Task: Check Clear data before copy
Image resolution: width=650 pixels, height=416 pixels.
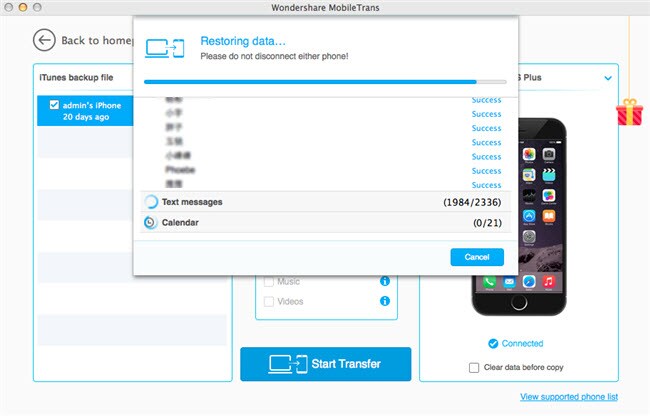Action: pos(474,368)
